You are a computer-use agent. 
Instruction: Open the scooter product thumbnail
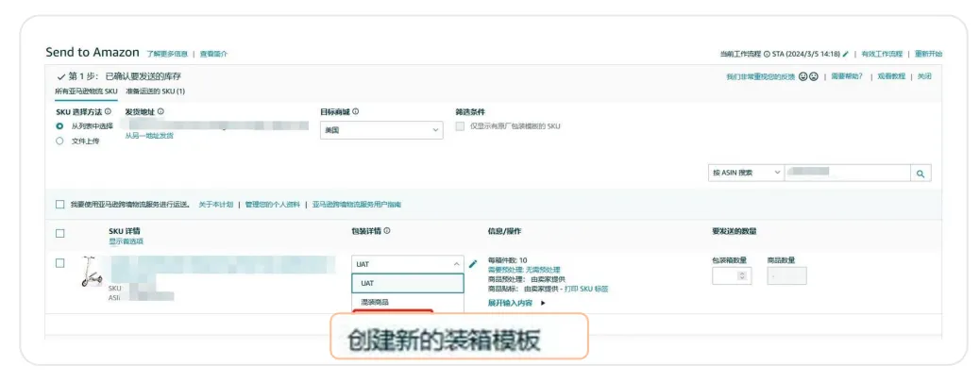click(90, 273)
